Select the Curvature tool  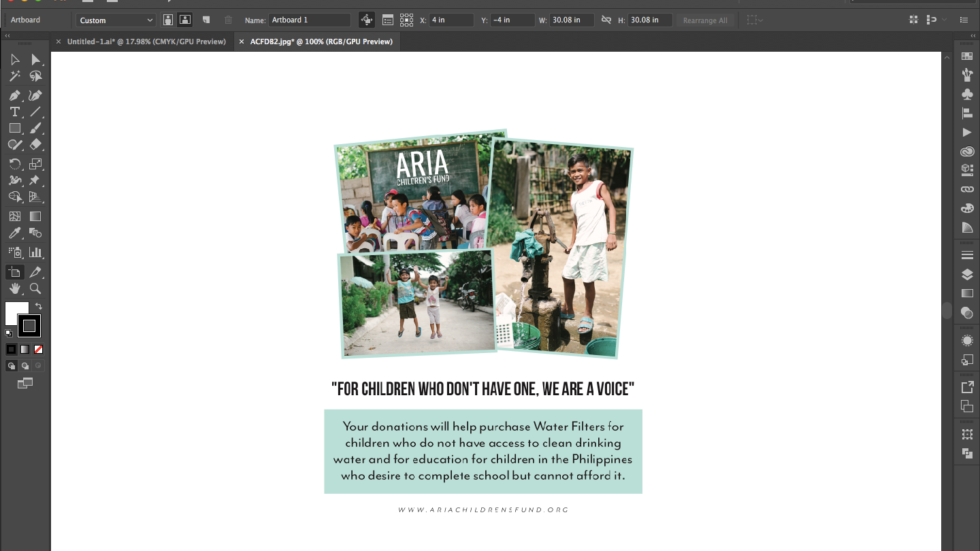[x=35, y=95]
